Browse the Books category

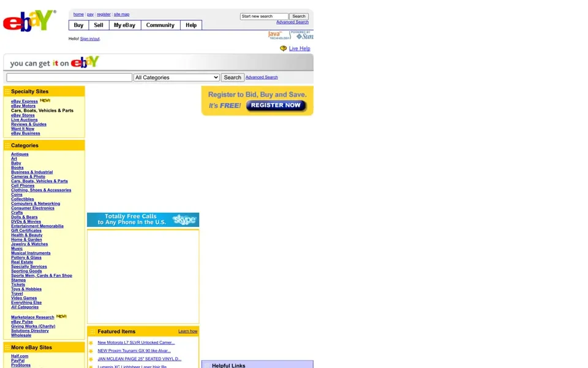click(17, 168)
